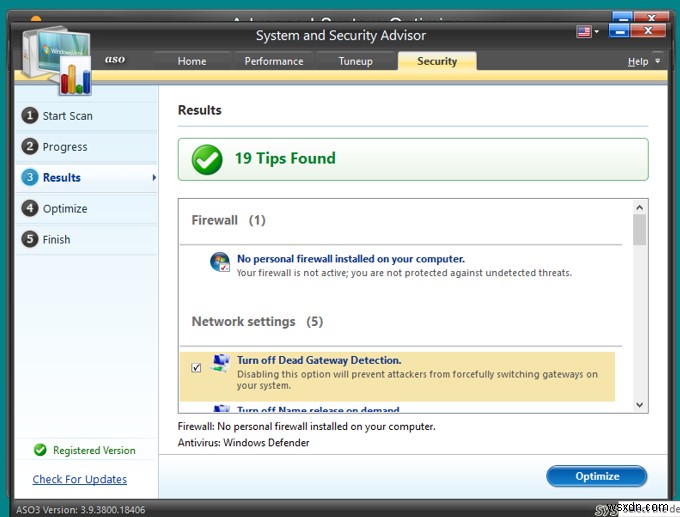This screenshot has height=517, width=680.
Task: Click the Turn off Dead Gateway Detection title
Action: [319, 360]
